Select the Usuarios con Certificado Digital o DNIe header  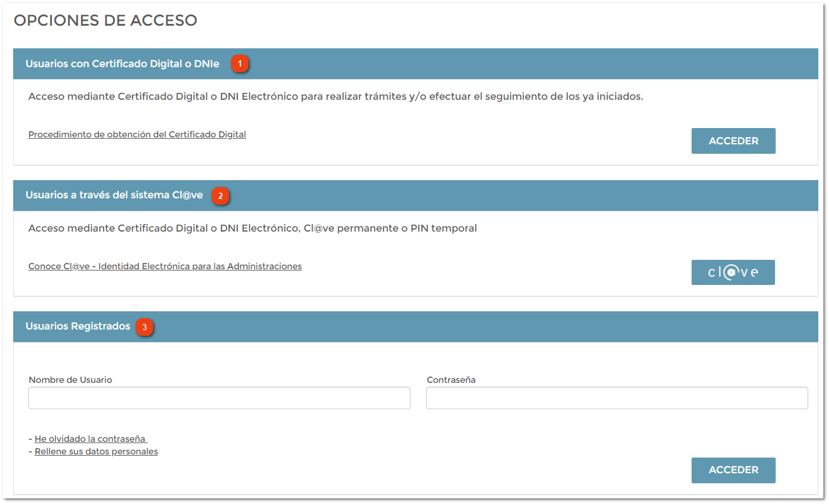coord(123,63)
